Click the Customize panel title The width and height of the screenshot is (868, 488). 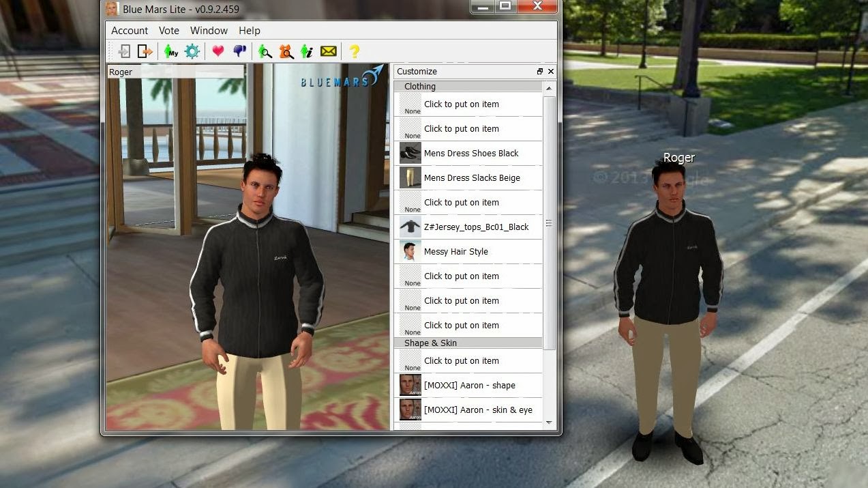coord(417,72)
